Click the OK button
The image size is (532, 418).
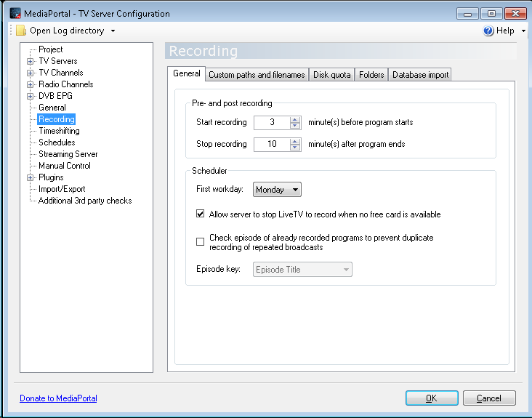(x=432, y=398)
